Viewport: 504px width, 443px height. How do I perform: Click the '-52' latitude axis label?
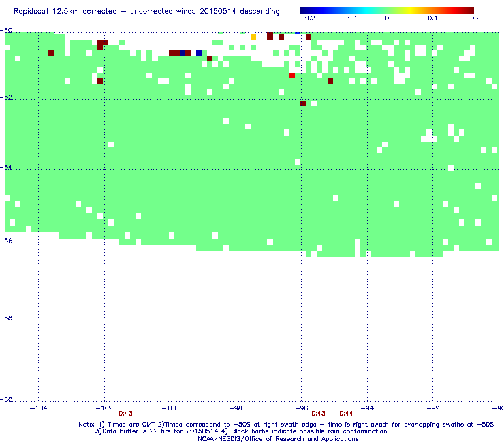coord(6,97)
